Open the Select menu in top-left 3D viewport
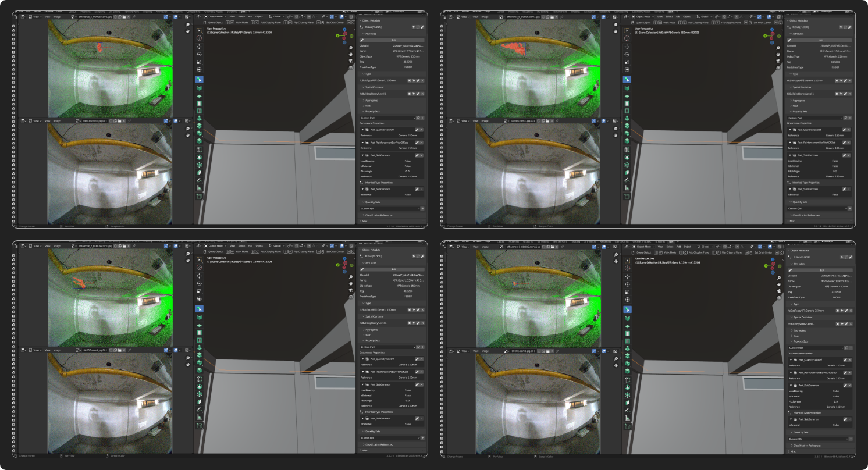This screenshot has height=470, width=868. coord(241,17)
